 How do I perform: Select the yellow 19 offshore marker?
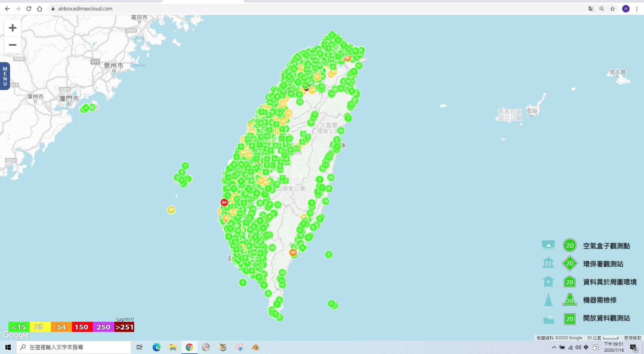coord(171,210)
